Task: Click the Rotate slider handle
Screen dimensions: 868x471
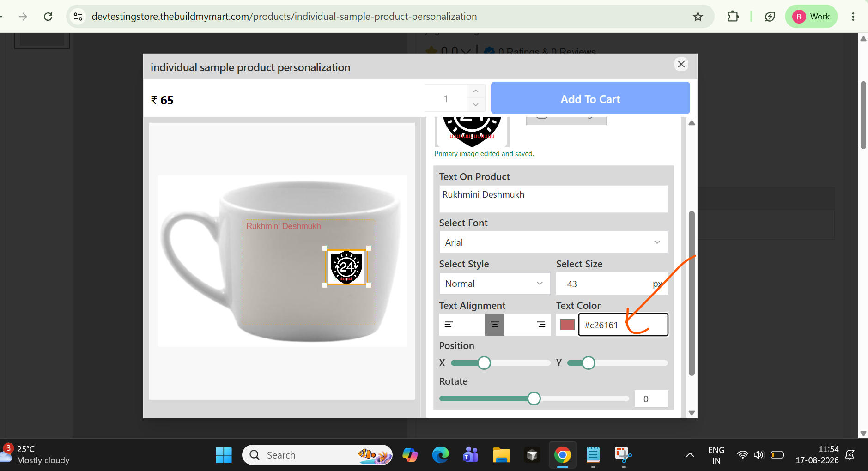Action: coord(534,399)
